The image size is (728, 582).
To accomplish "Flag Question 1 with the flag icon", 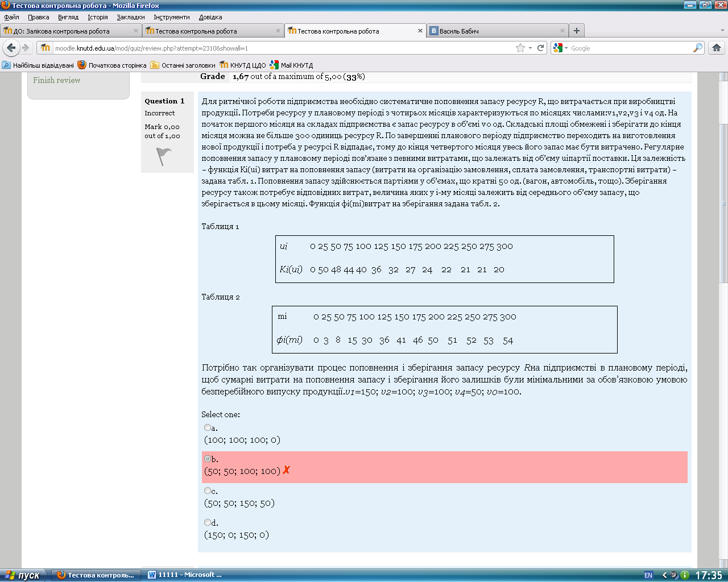I will point(163,156).
